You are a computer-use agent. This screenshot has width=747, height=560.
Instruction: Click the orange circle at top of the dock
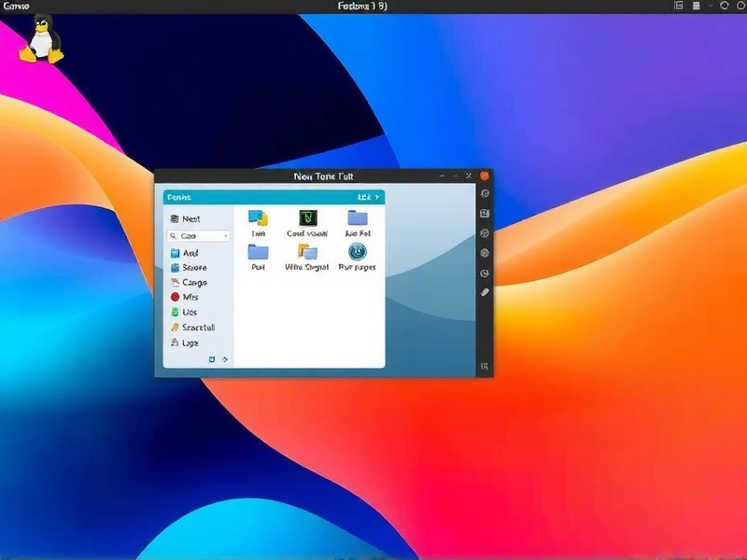(486, 175)
